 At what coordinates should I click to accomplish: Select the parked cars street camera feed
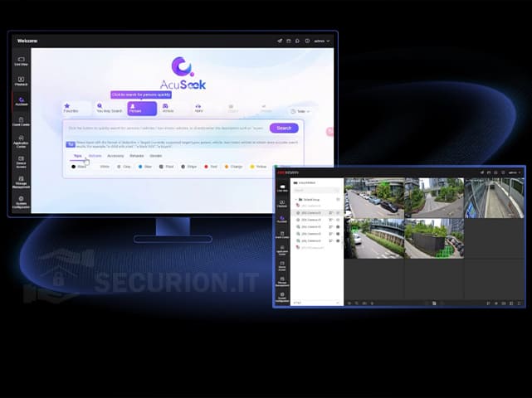click(x=374, y=198)
